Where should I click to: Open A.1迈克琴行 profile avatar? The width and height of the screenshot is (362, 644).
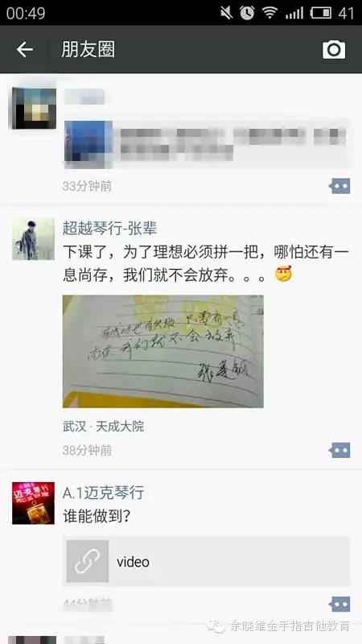33,503
